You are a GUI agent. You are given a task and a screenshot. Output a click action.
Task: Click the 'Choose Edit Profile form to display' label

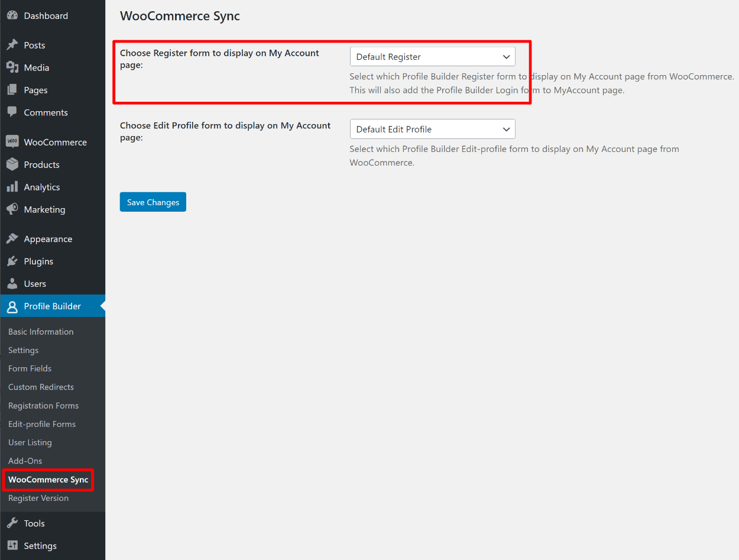[x=225, y=131]
